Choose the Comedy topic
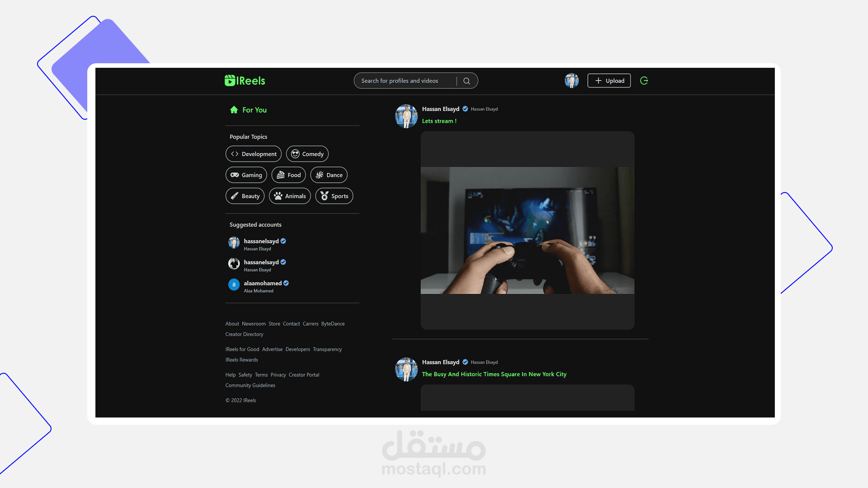 pos(307,154)
